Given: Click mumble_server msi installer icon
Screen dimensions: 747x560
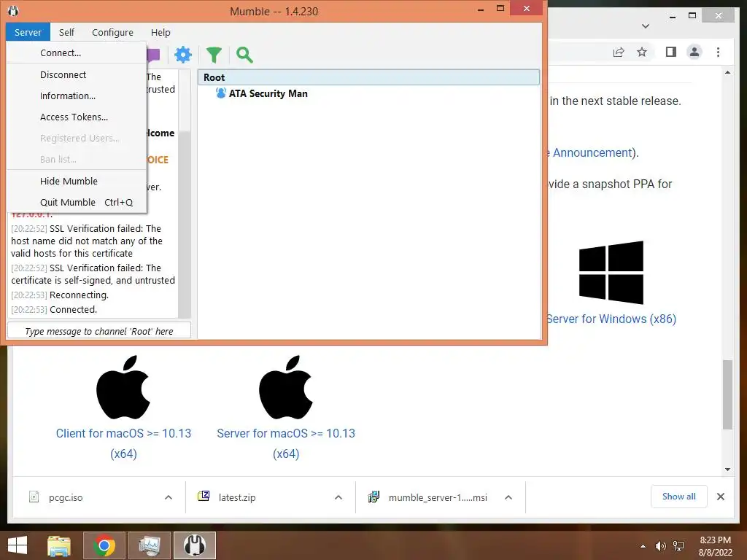Looking at the screenshot, I should click(373, 497).
